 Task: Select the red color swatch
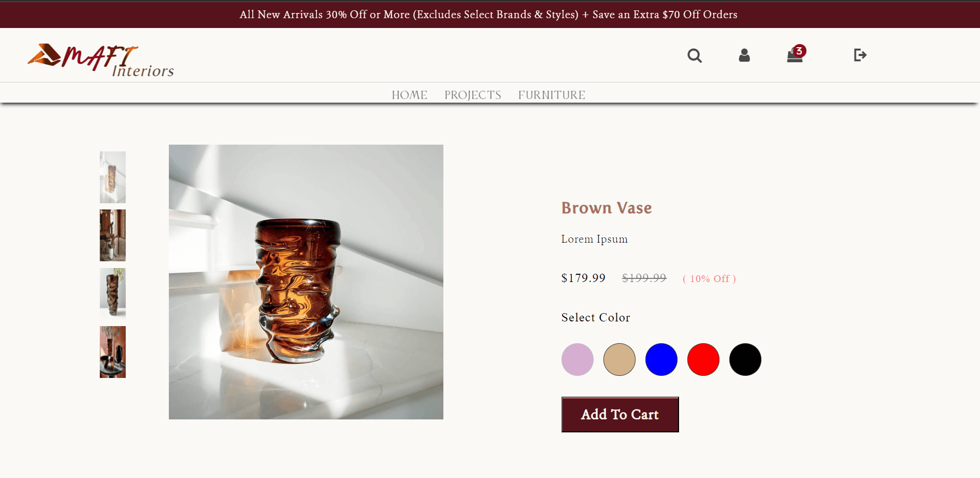[x=703, y=359]
